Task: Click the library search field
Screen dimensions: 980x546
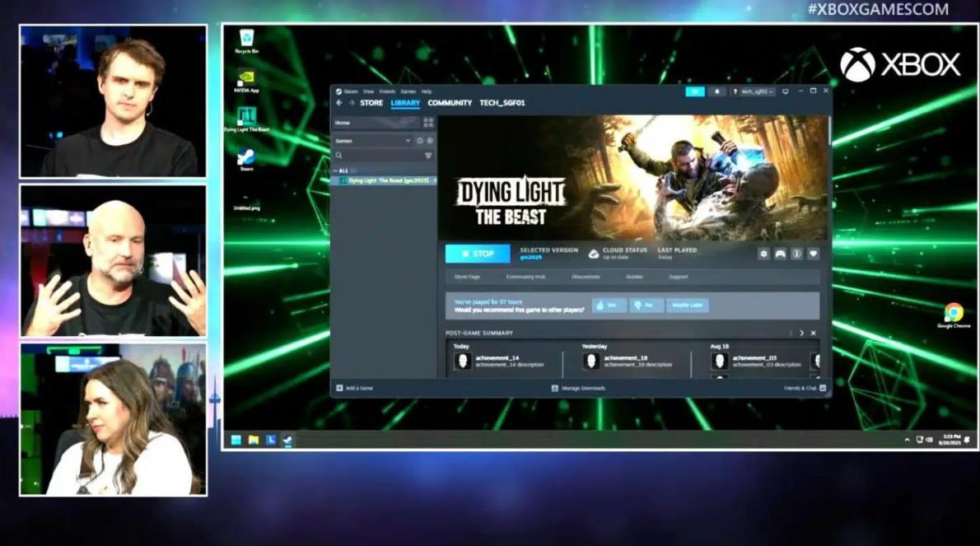Action: click(379, 155)
